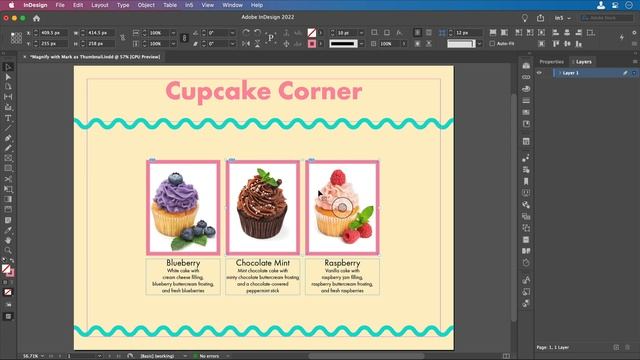
Task: Select the Blueberry cupcake image frame
Action: click(x=183, y=208)
